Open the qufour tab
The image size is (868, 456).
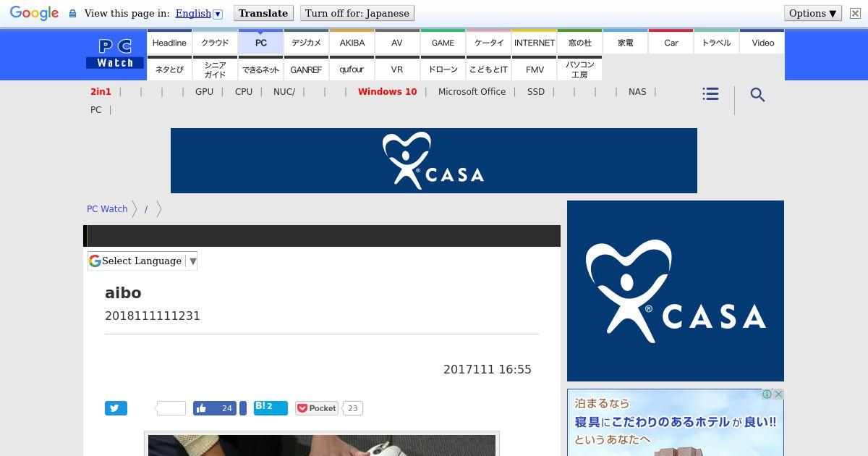click(352, 69)
